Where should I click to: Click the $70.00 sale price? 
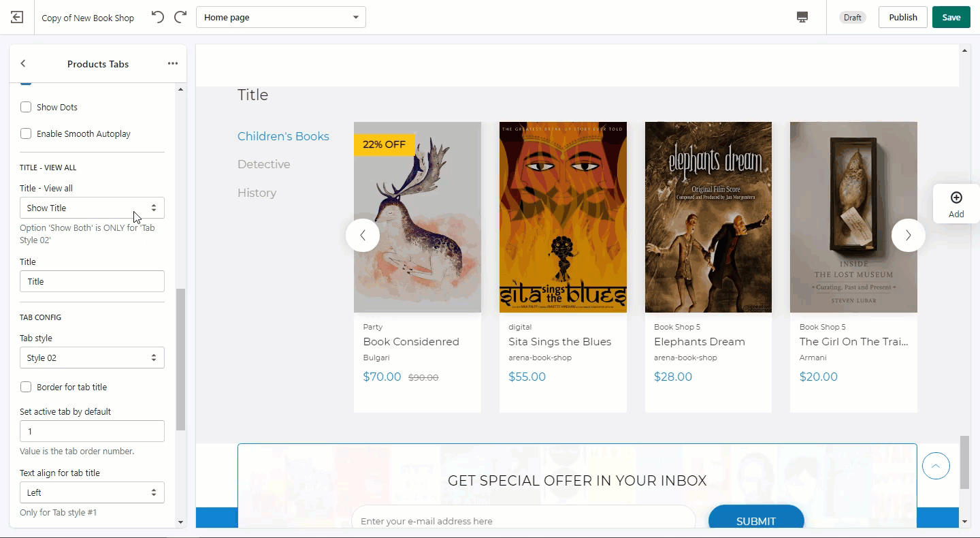coord(382,377)
